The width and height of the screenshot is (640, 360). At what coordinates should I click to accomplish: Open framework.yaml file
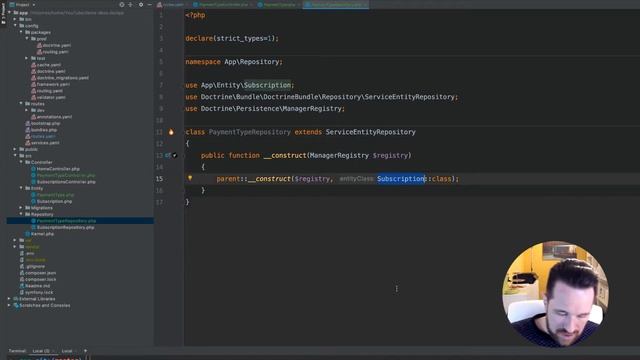coord(53,84)
